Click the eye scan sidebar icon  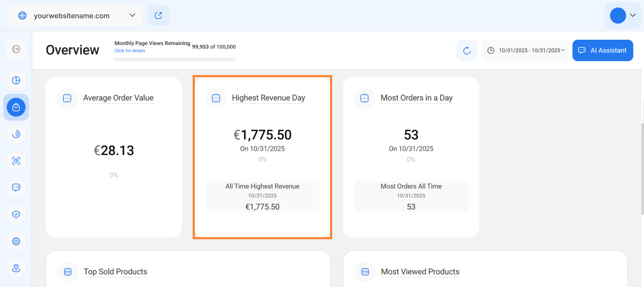pos(16,160)
